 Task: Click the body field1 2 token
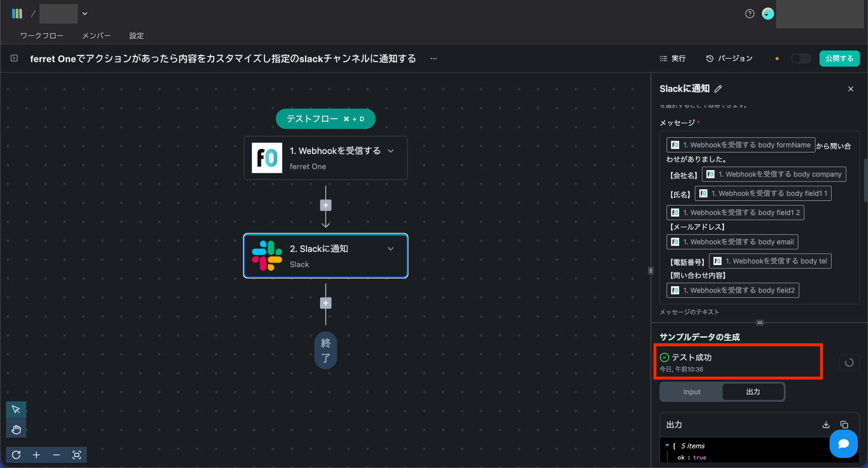coord(735,213)
